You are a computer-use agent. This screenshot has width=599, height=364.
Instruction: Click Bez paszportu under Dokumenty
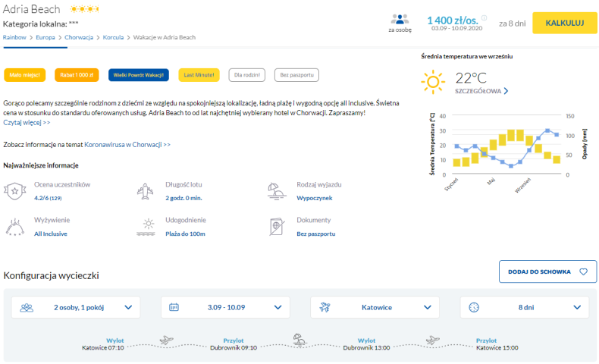(316, 234)
